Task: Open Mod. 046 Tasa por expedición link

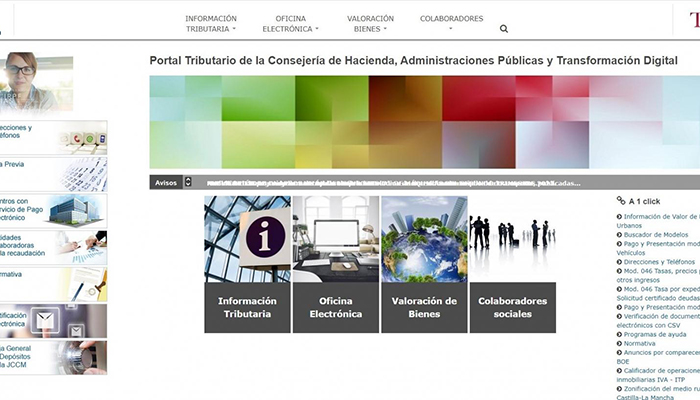Action: coord(658,293)
